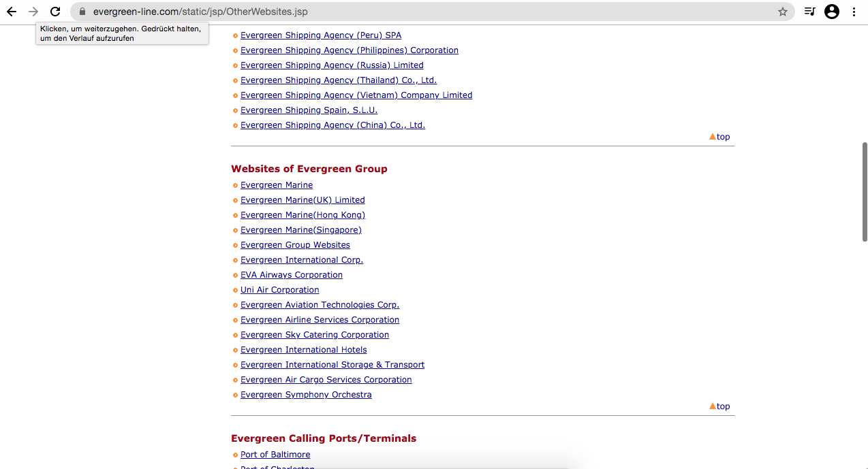Click the browser forward arrow

point(33,12)
